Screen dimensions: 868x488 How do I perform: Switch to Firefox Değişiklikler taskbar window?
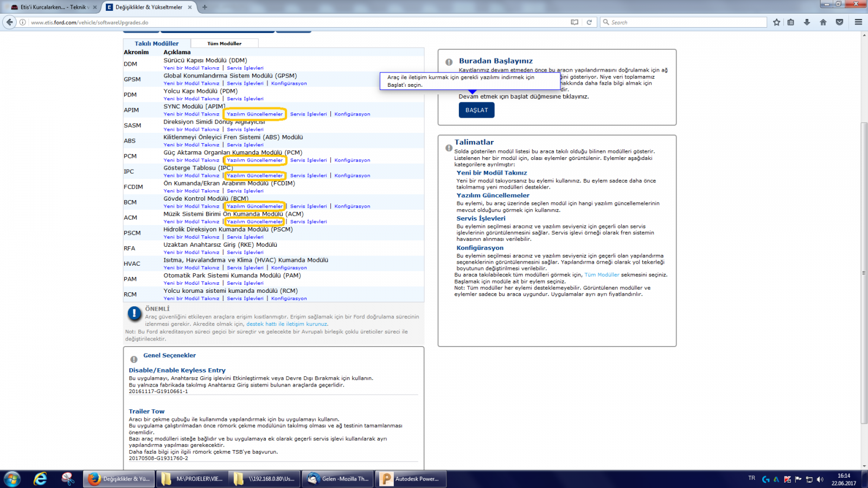tap(119, 479)
